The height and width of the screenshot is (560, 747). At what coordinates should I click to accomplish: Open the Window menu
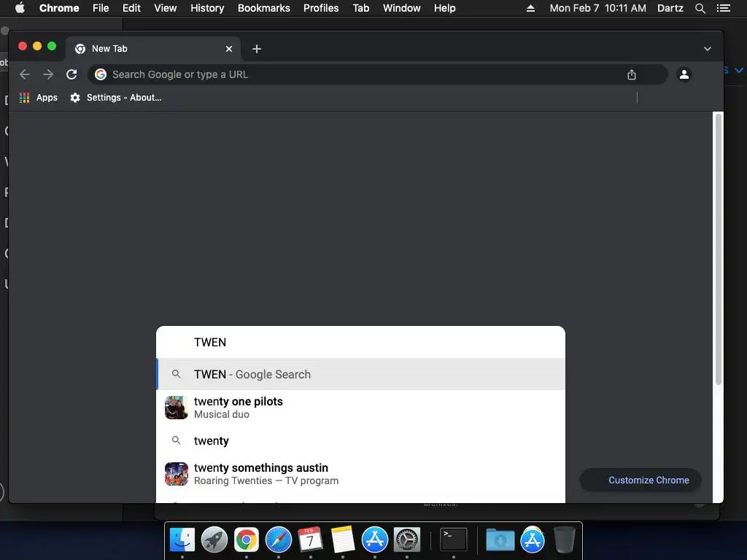pyautogui.click(x=402, y=8)
